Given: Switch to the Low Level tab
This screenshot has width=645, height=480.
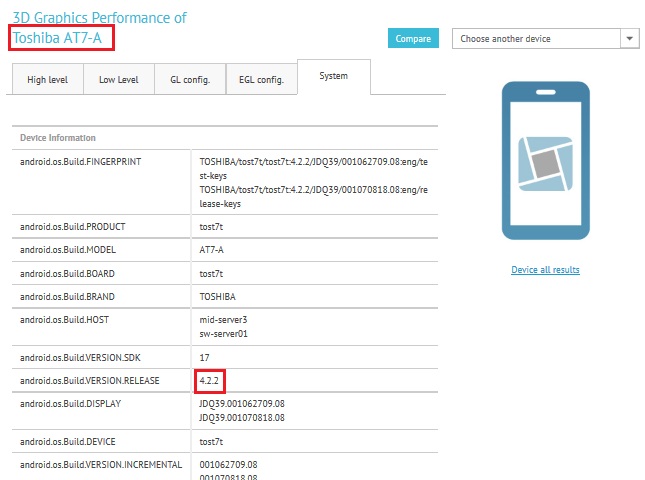Looking at the screenshot, I should (x=119, y=79).
